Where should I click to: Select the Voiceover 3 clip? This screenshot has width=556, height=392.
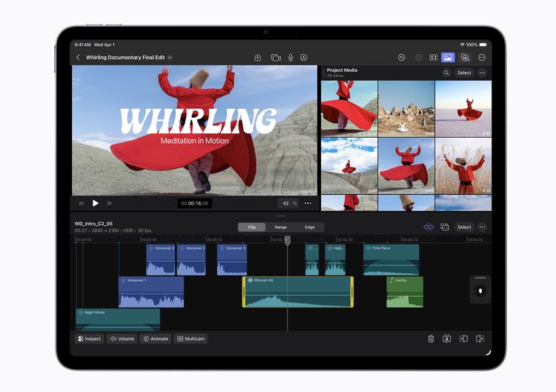(x=232, y=260)
